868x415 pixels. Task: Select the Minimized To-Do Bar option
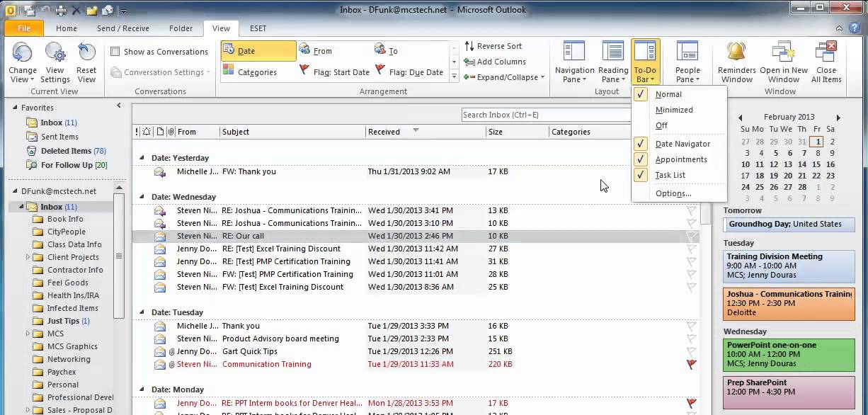tap(674, 110)
